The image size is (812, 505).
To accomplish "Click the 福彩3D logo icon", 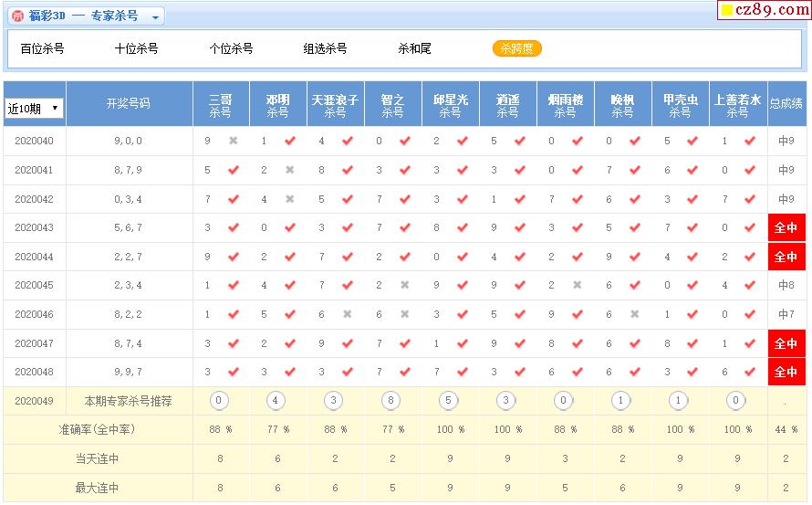I will (18, 16).
